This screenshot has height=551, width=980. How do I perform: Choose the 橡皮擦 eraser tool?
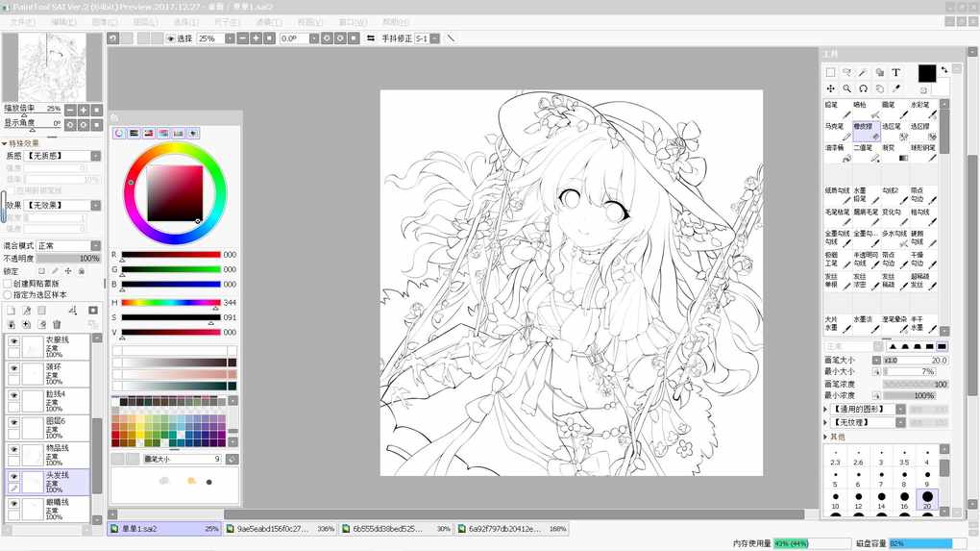click(867, 131)
